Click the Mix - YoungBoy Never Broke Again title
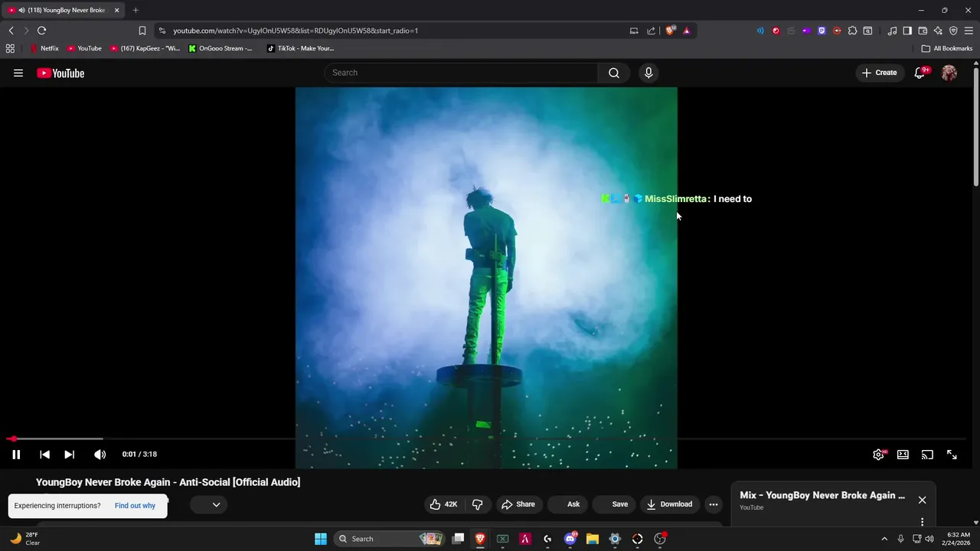This screenshot has height=551, width=980. tap(822, 495)
